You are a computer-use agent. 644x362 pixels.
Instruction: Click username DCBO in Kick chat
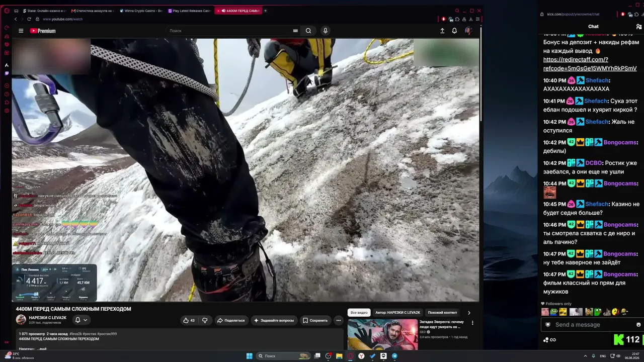[x=594, y=163]
